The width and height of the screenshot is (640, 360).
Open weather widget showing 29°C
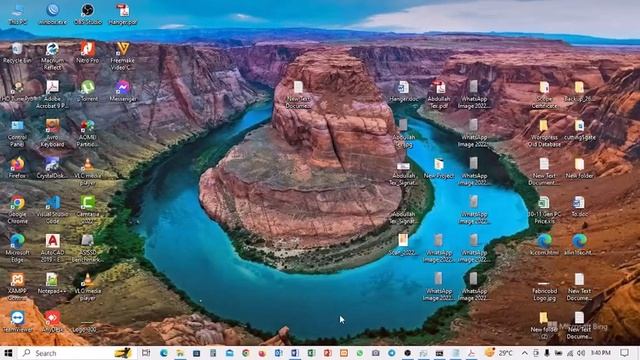click(x=499, y=353)
